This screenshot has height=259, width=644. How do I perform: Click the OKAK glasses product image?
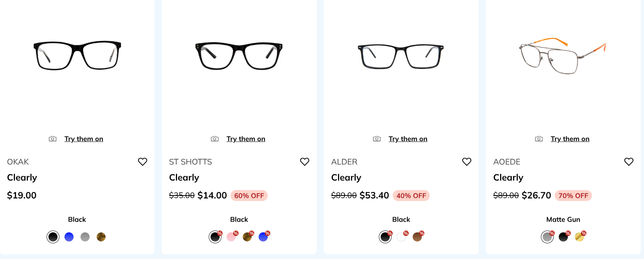(77, 55)
